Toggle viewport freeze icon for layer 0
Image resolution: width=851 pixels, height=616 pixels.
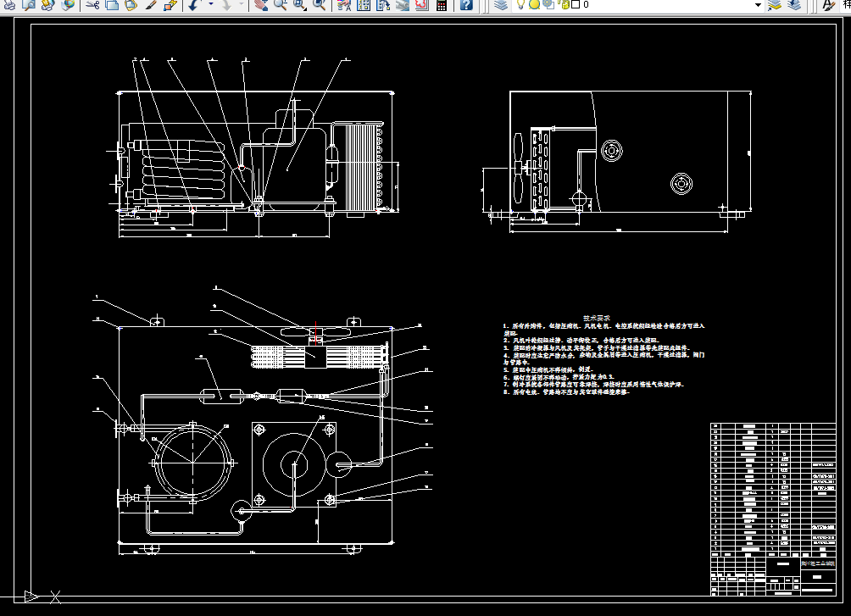point(548,4)
